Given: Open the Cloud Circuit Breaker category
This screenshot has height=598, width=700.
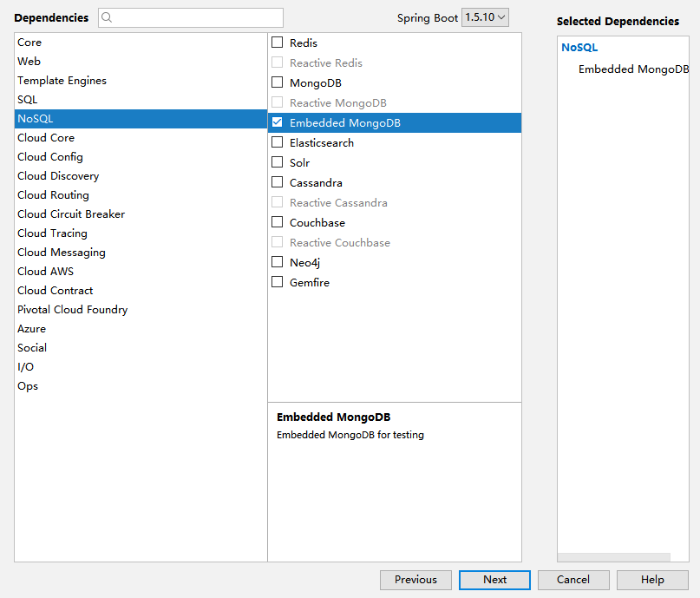Looking at the screenshot, I should tap(141, 214).
